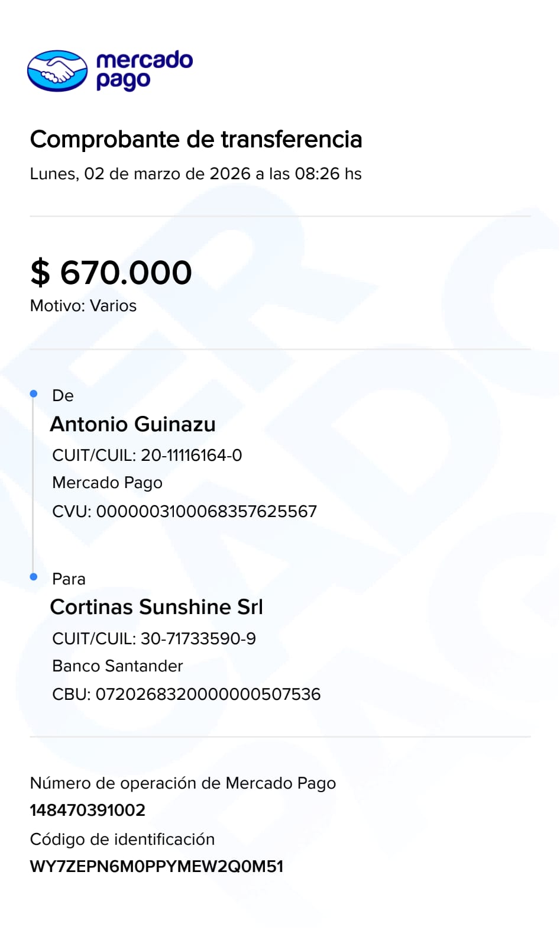This screenshot has width=560, height=930.
Task: Click the sender's Mercado Pago entity label
Action: [107, 483]
